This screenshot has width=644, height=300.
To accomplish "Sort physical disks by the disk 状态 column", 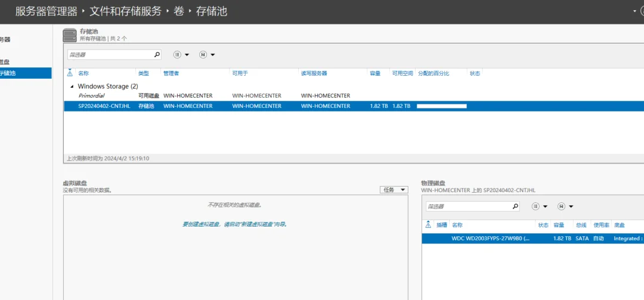I will point(543,225).
